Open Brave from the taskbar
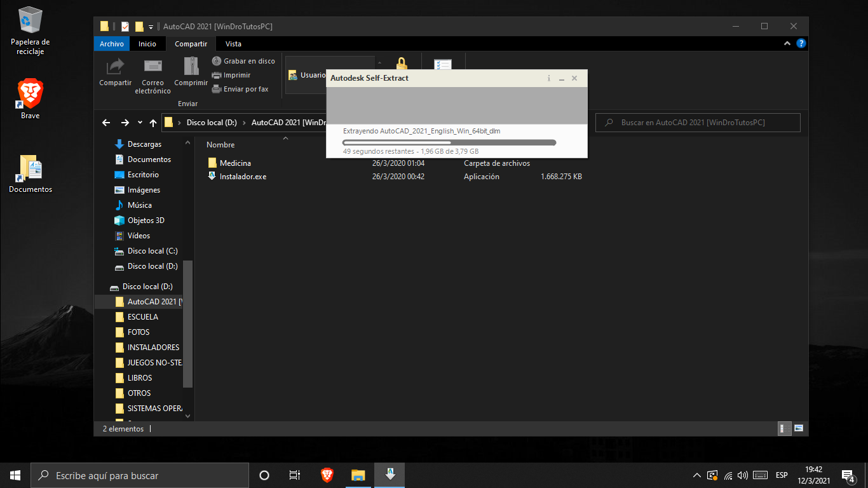 click(327, 475)
